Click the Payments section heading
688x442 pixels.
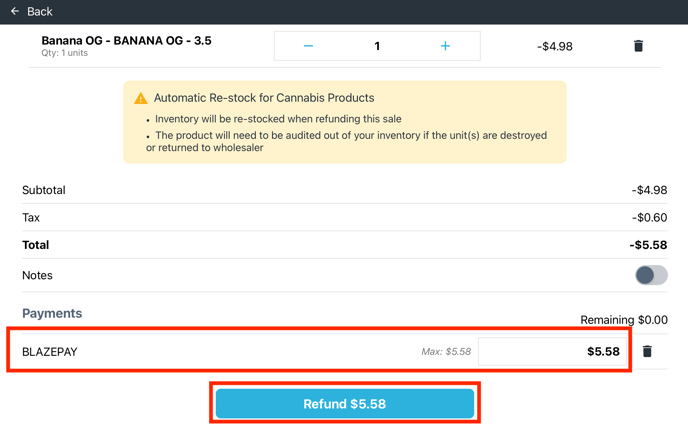point(52,313)
